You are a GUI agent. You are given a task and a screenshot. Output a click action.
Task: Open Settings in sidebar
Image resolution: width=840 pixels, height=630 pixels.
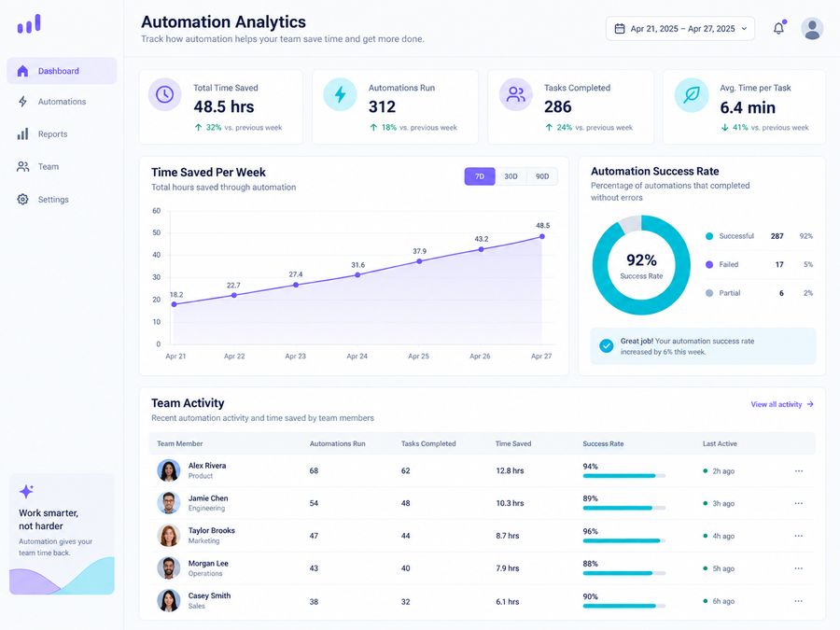pyautogui.click(x=62, y=200)
